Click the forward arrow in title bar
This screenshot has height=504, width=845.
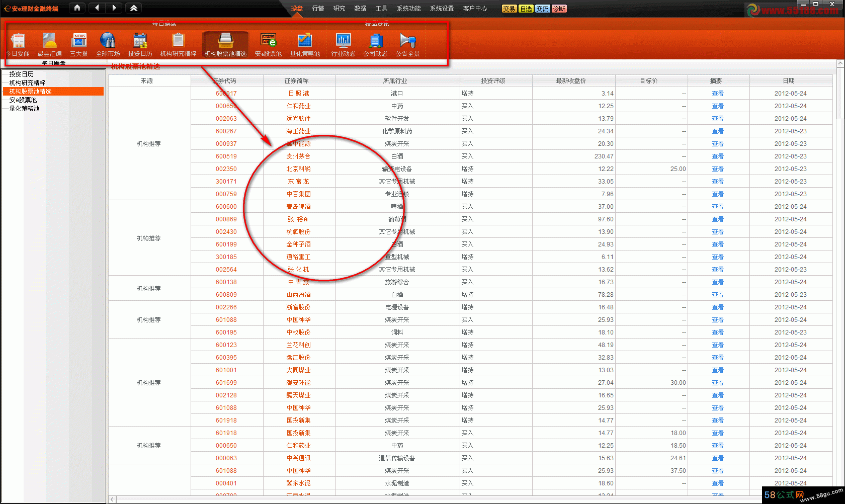tap(114, 8)
